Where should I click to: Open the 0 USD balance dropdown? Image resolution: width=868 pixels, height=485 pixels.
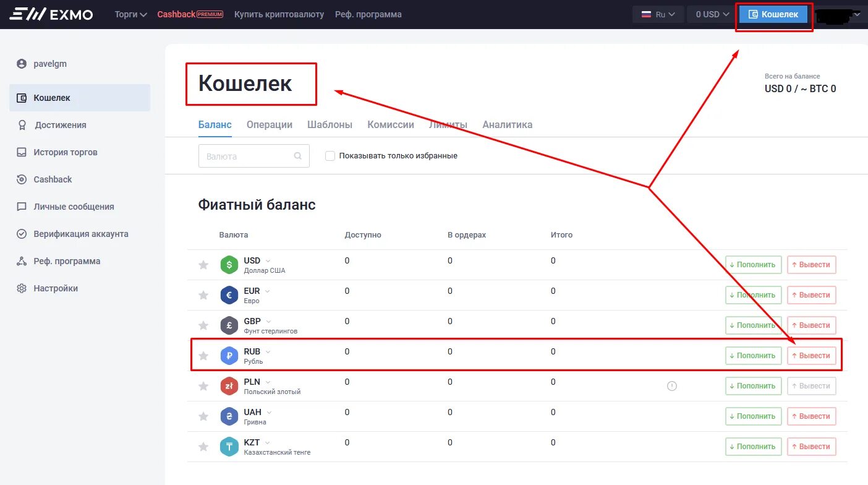tap(710, 14)
